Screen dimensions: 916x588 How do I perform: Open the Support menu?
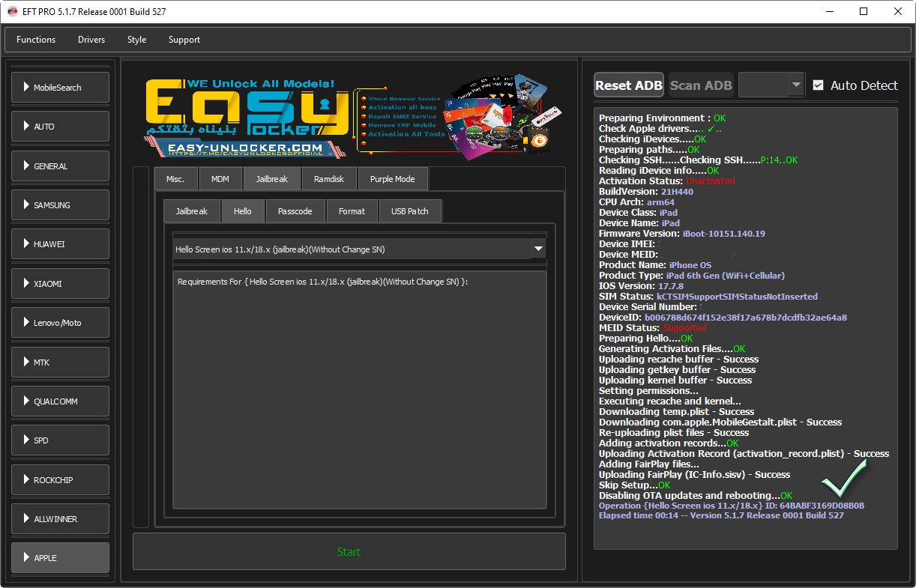pyautogui.click(x=184, y=40)
